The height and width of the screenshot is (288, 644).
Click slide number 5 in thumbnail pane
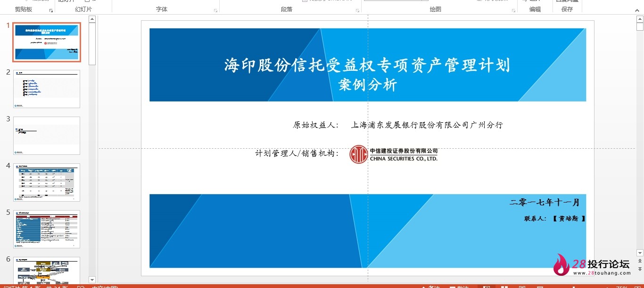click(8, 212)
